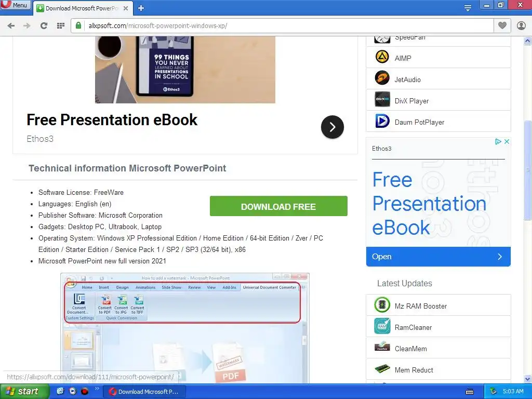Click the round arrow button on ebook ad
The image size is (532, 399).
click(332, 127)
